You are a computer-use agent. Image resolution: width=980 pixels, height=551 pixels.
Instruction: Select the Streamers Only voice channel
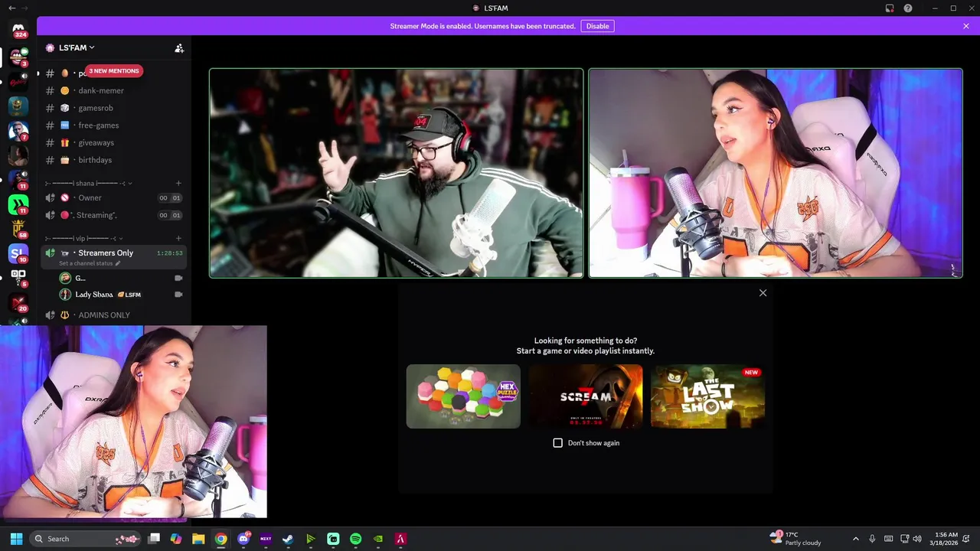click(115, 253)
